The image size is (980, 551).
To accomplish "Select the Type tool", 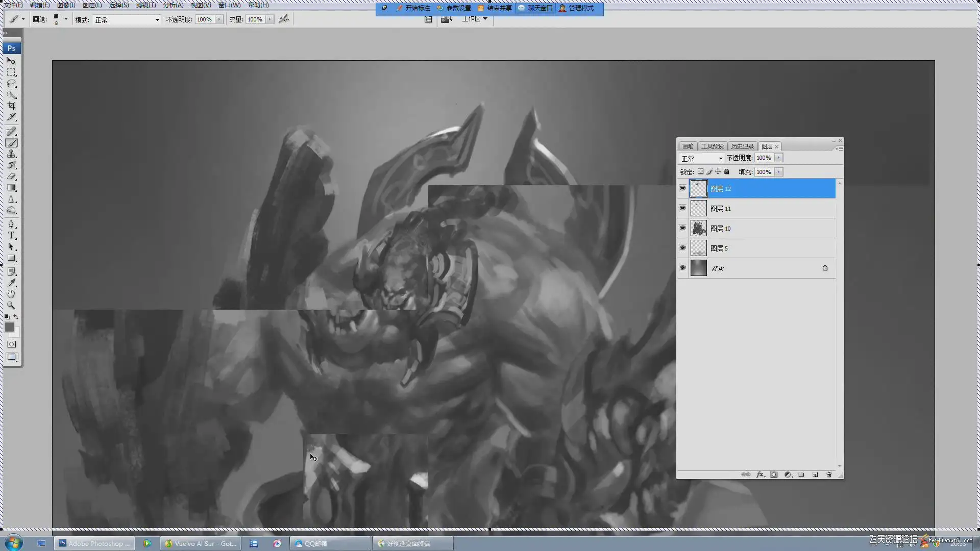I will point(11,235).
